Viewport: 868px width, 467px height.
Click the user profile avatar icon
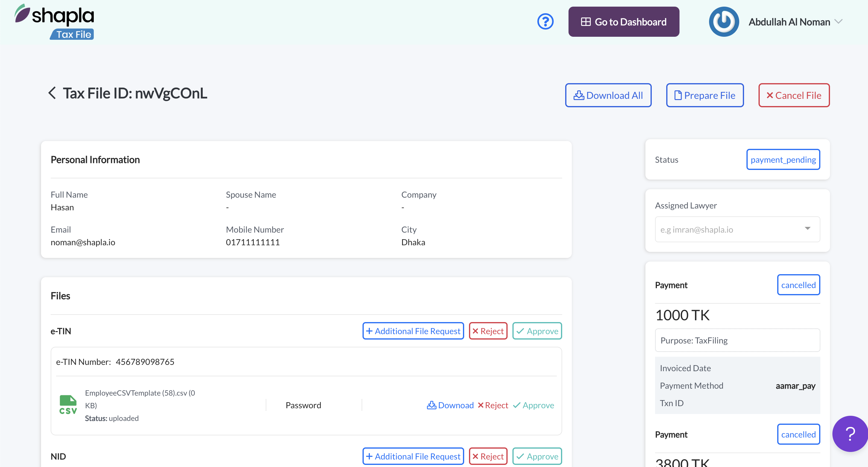[x=724, y=22]
